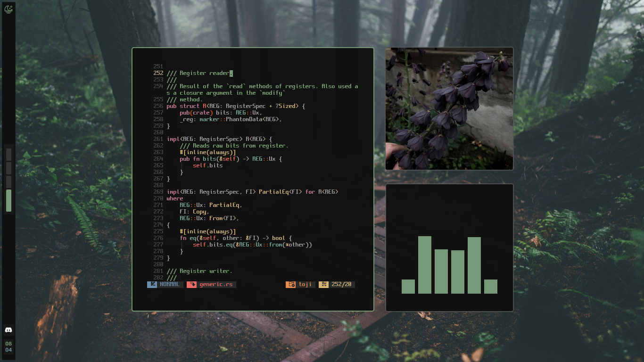
Task: Click 'REG::Ux: From<FI>,' on line 273
Action: click(x=209, y=218)
